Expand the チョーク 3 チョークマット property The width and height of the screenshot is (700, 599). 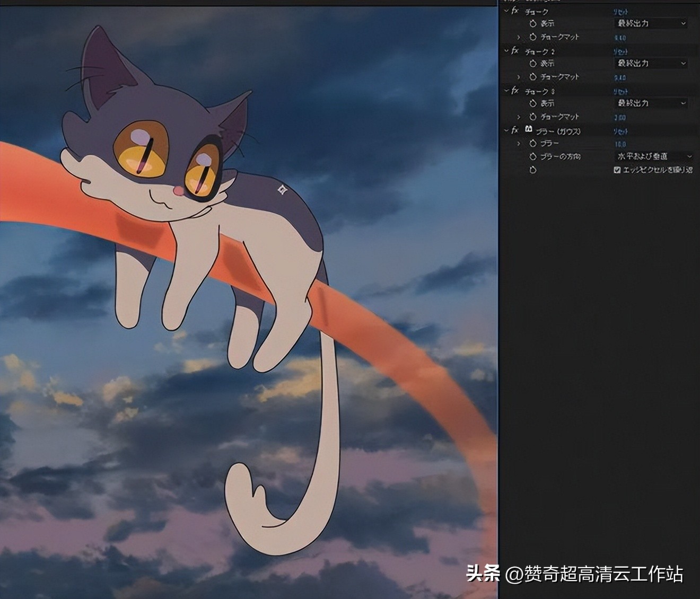519,117
